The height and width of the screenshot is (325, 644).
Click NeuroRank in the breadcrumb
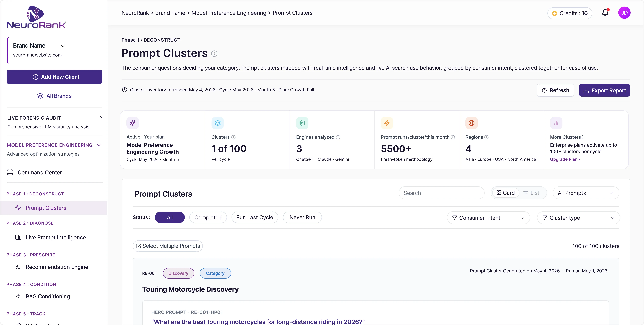pyautogui.click(x=135, y=13)
